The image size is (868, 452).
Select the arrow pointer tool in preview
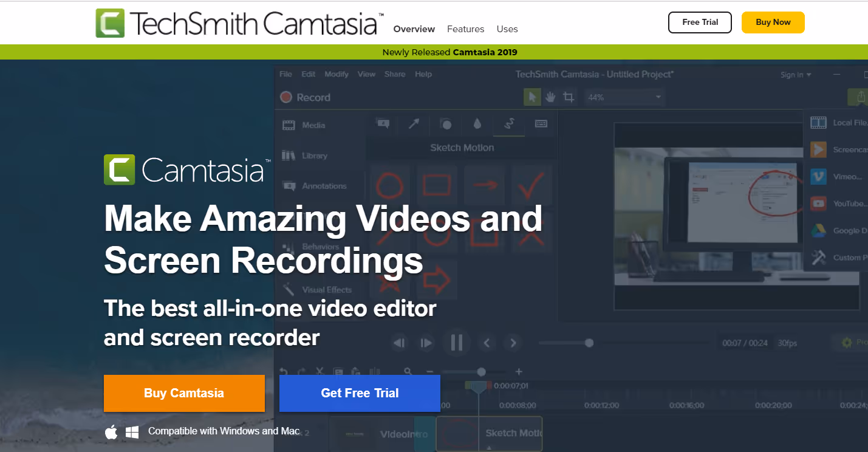point(532,97)
